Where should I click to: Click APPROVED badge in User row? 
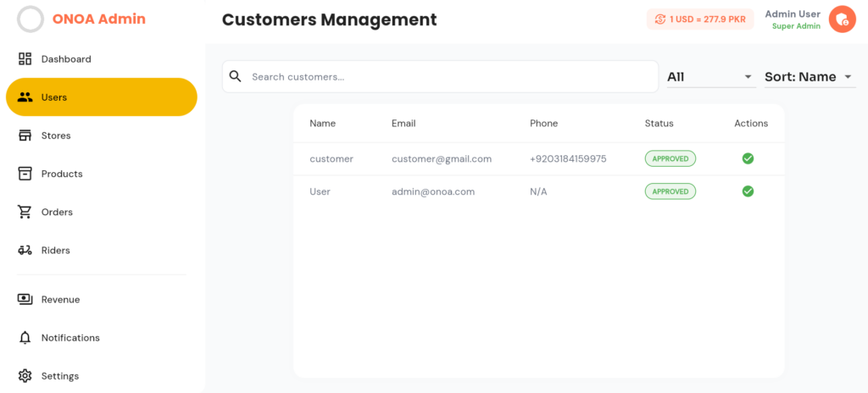point(670,191)
